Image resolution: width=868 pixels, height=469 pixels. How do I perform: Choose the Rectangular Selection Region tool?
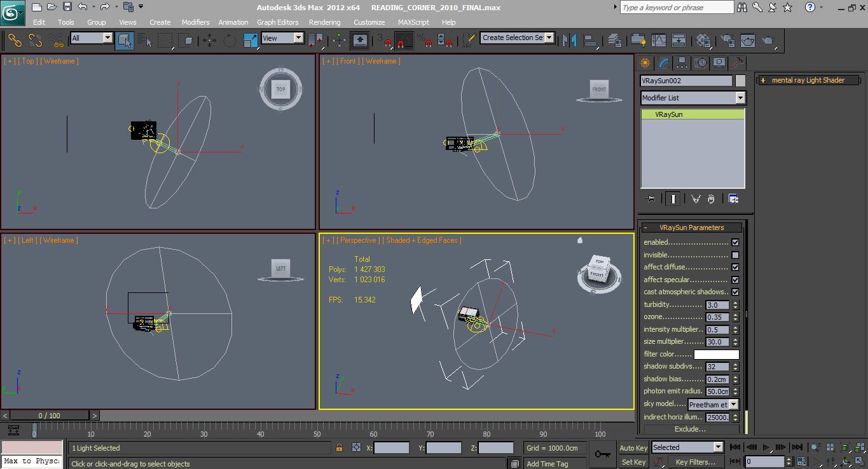tap(165, 41)
